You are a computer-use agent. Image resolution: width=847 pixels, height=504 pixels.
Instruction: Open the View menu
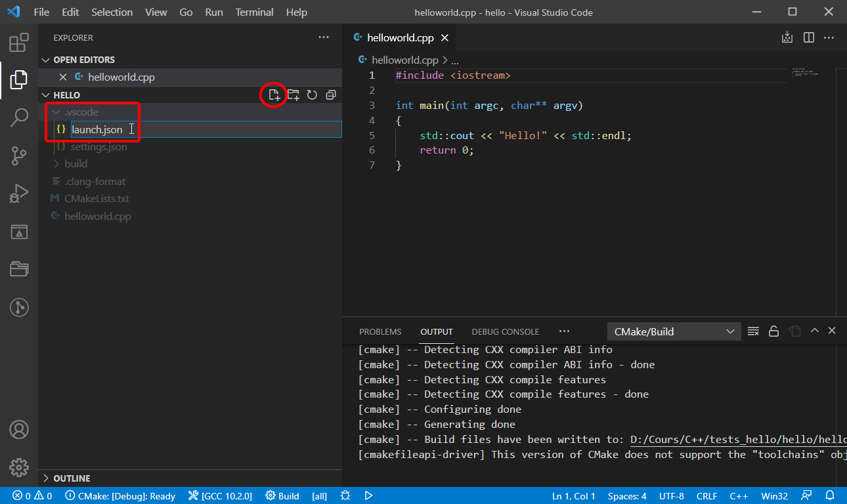coord(156,12)
